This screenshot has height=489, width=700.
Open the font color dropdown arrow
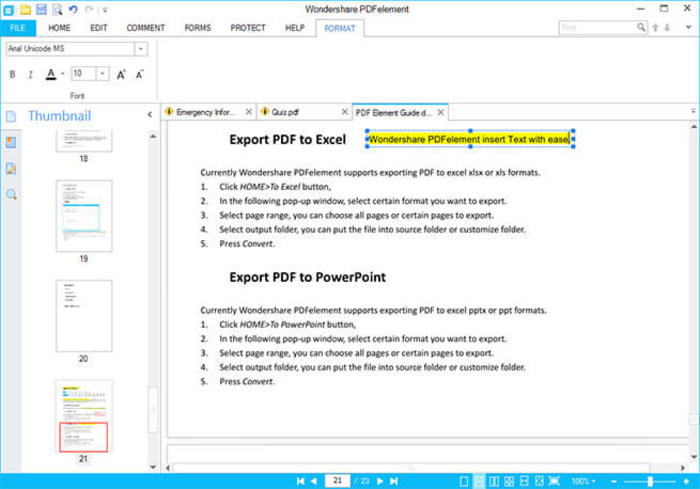tap(63, 74)
